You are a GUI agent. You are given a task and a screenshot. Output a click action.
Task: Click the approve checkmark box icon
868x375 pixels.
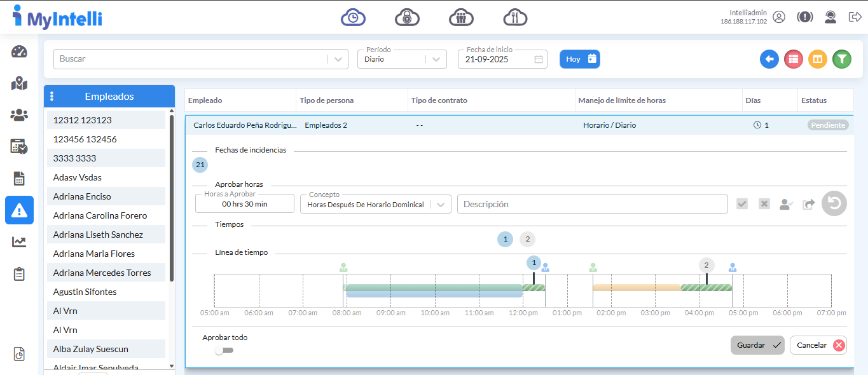click(742, 204)
